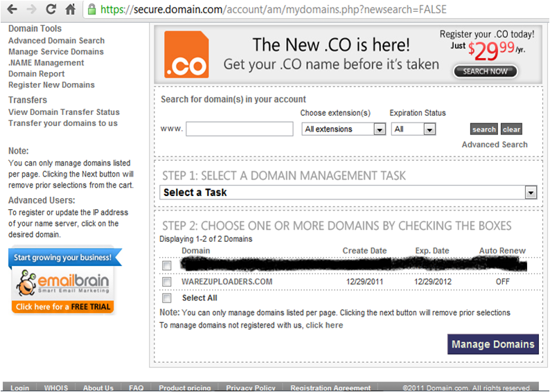Select the address bar URL
This screenshot has height=392, width=550.
pyautogui.click(x=273, y=10)
